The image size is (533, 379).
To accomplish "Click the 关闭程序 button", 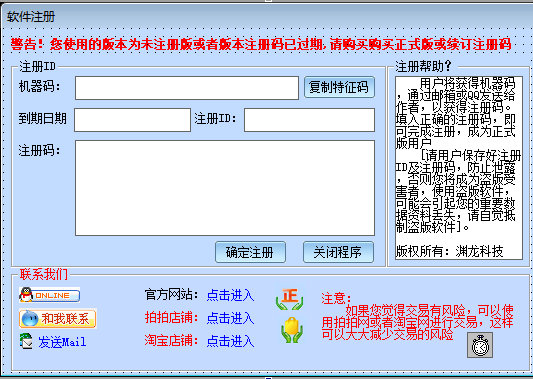I will [x=338, y=252].
